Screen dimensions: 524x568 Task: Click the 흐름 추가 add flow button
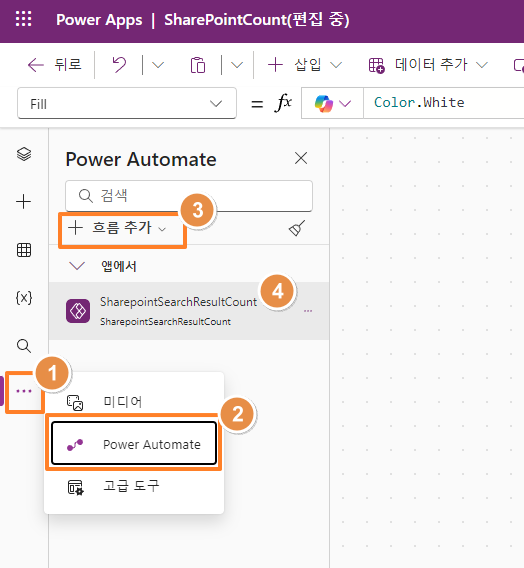tap(117, 228)
